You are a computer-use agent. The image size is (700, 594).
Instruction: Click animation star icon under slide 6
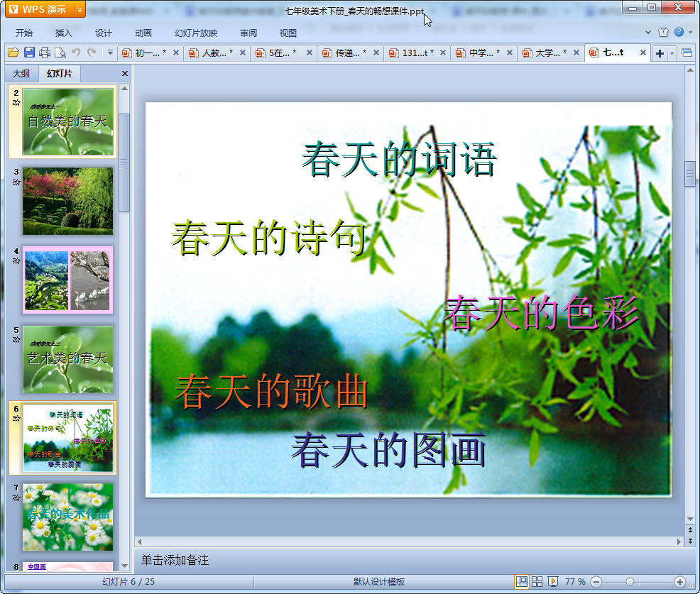pyautogui.click(x=16, y=419)
